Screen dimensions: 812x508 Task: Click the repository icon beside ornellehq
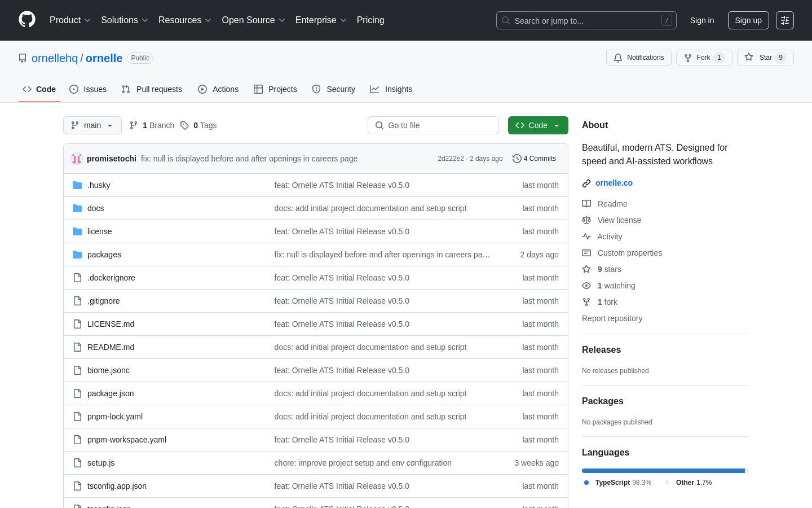click(23, 58)
